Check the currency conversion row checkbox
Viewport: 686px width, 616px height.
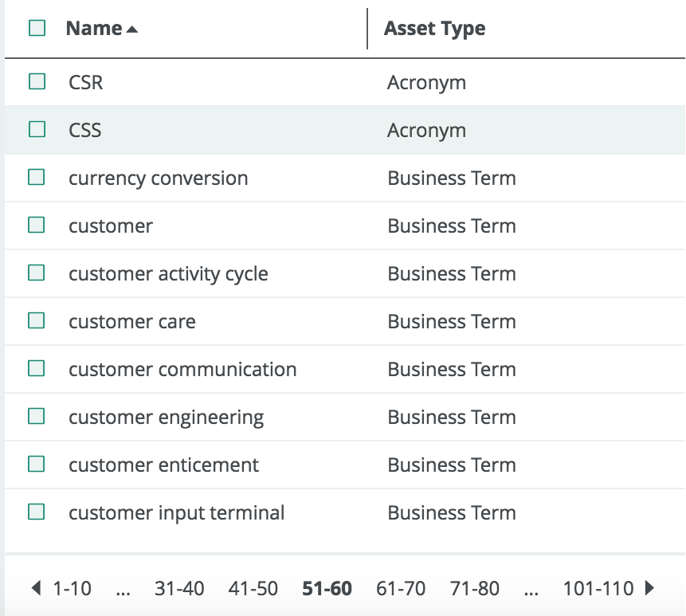[x=37, y=178]
